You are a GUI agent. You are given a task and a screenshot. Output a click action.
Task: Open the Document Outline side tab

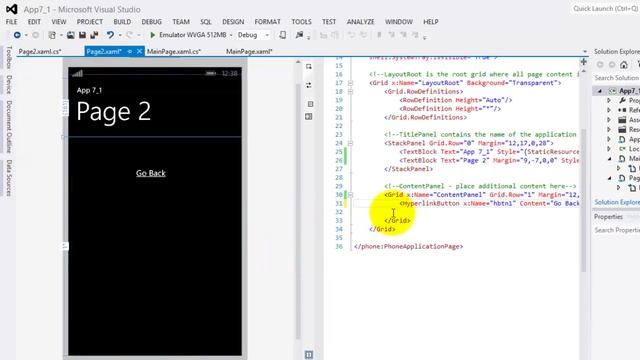click(9, 127)
